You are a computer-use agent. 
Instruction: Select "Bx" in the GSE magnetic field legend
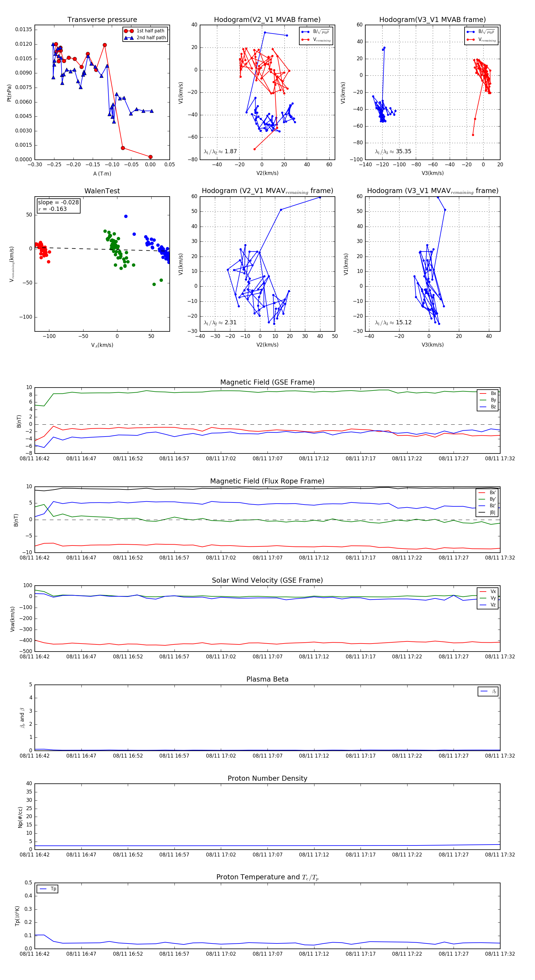pos(488,393)
